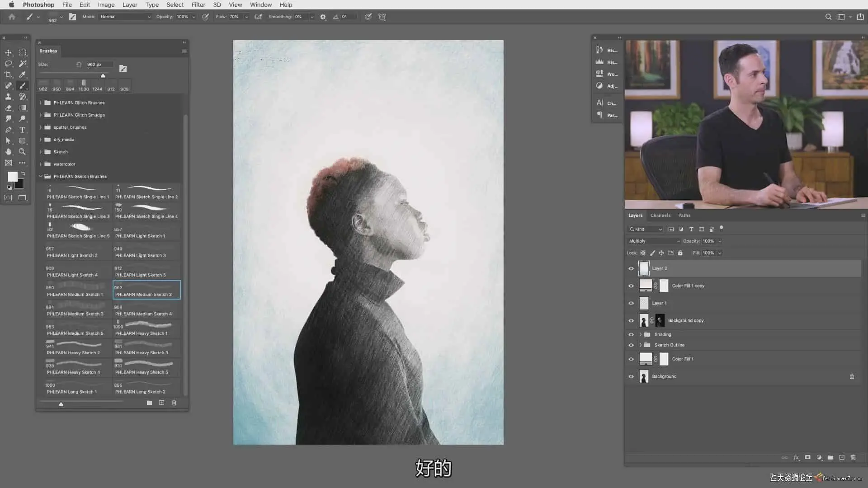Click the foreground color swatch
Screen dimensions: 868x488
tap(12, 177)
